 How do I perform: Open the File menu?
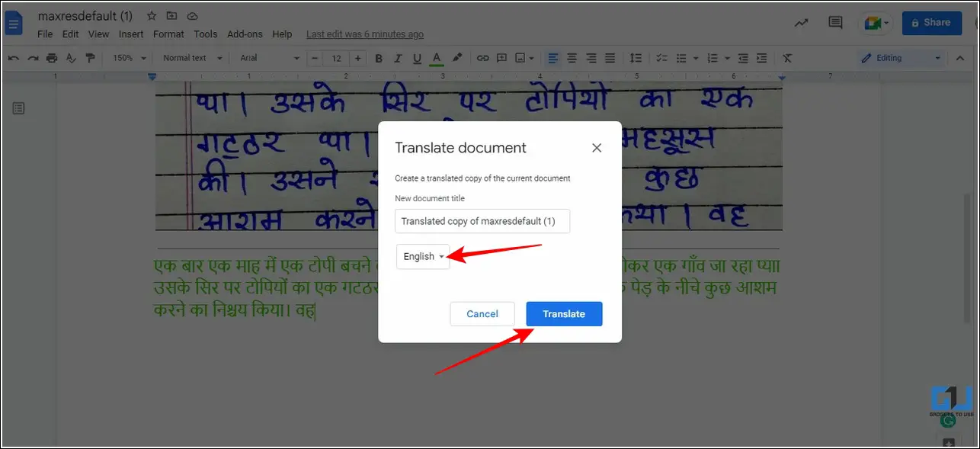pyautogui.click(x=45, y=34)
